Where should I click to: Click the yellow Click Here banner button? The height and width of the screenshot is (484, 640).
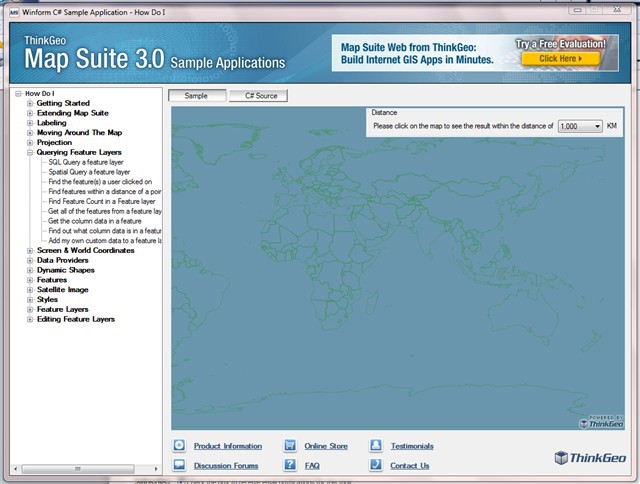tap(561, 58)
